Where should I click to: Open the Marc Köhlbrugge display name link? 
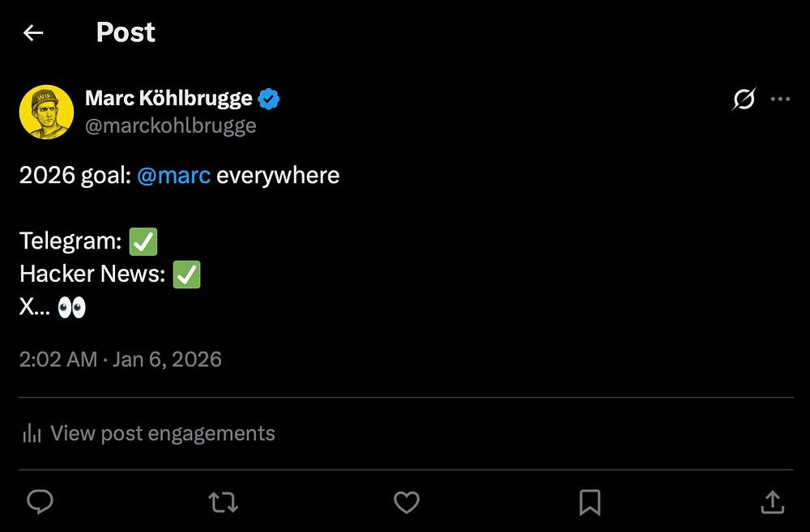(168, 99)
